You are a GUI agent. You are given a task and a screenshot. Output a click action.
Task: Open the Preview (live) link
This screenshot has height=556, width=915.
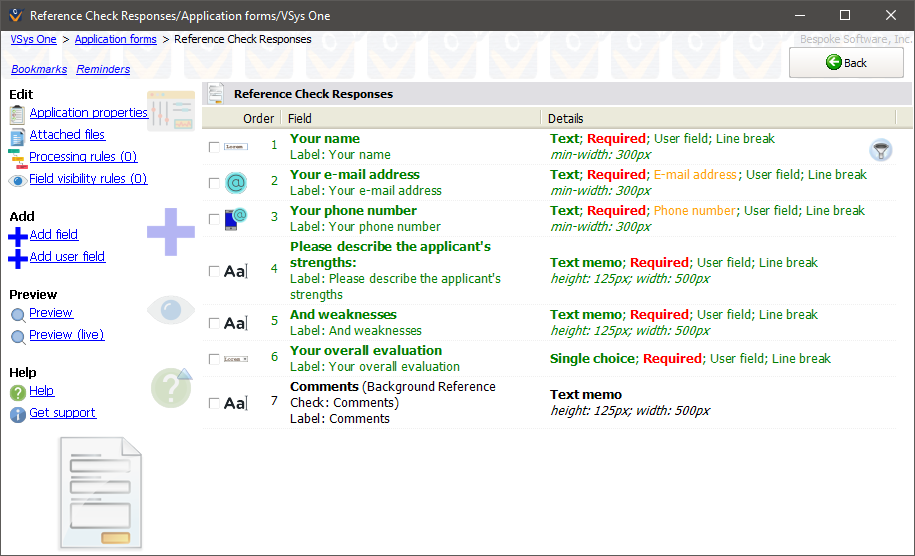[x=67, y=335]
